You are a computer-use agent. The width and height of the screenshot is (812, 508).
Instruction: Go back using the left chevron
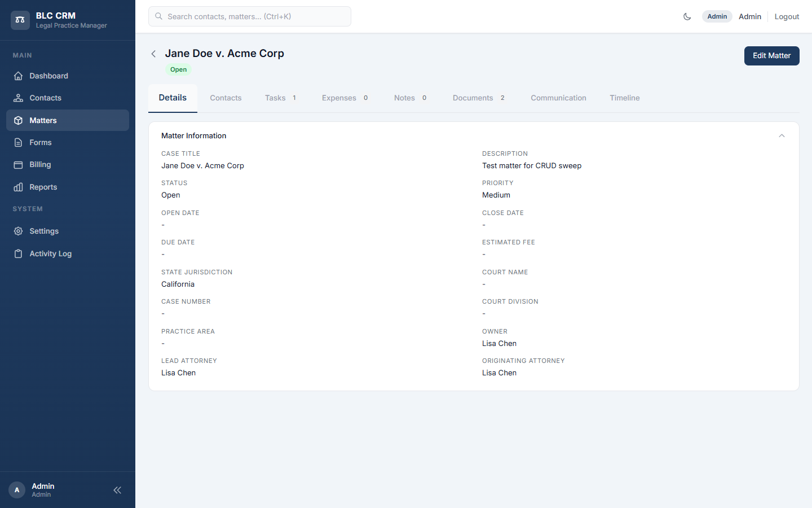click(x=153, y=54)
